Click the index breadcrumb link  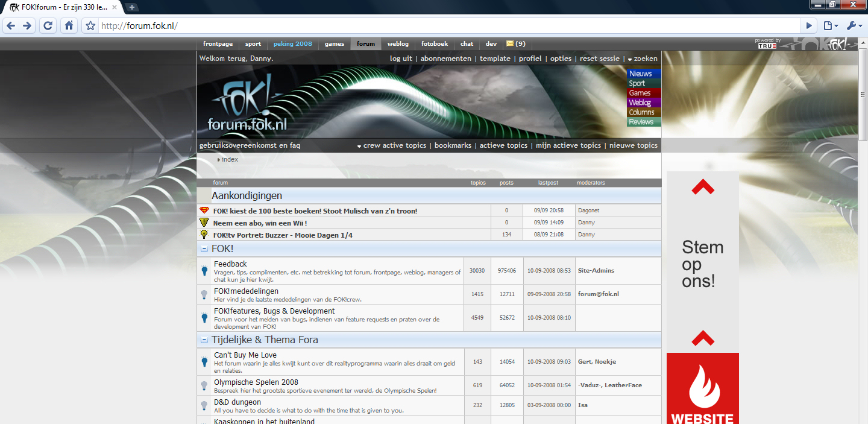pos(230,159)
